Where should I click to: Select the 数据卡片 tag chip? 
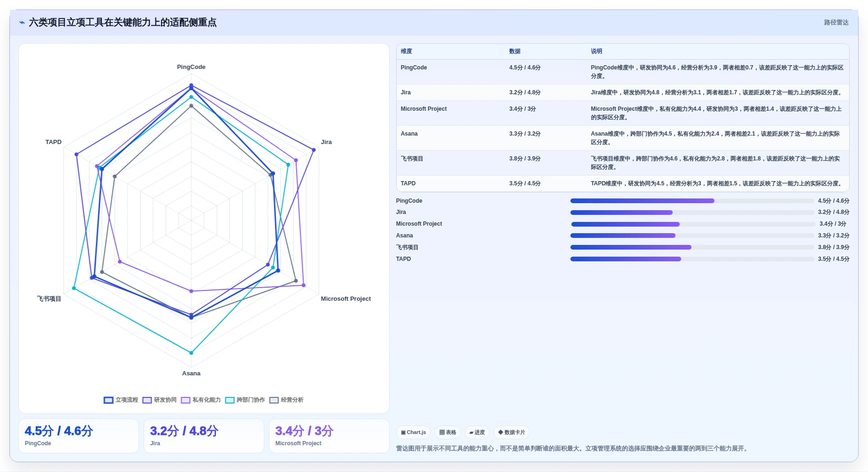[x=512, y=432]
